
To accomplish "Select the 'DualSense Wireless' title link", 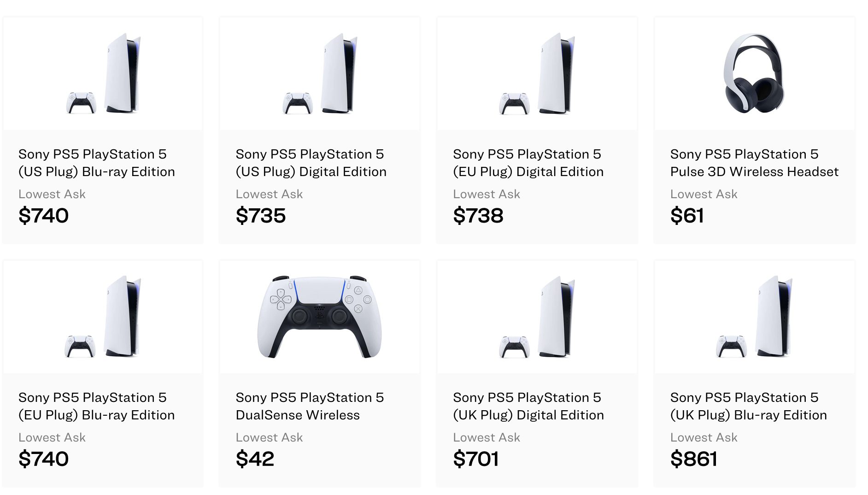I will [310, 406].
